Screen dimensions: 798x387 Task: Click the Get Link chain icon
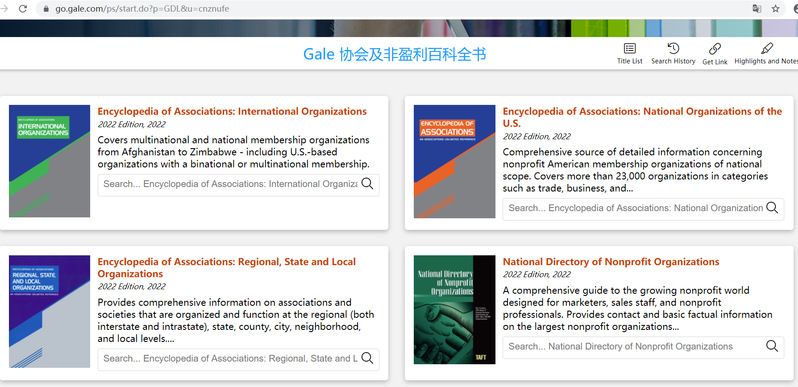pos(715,49)
